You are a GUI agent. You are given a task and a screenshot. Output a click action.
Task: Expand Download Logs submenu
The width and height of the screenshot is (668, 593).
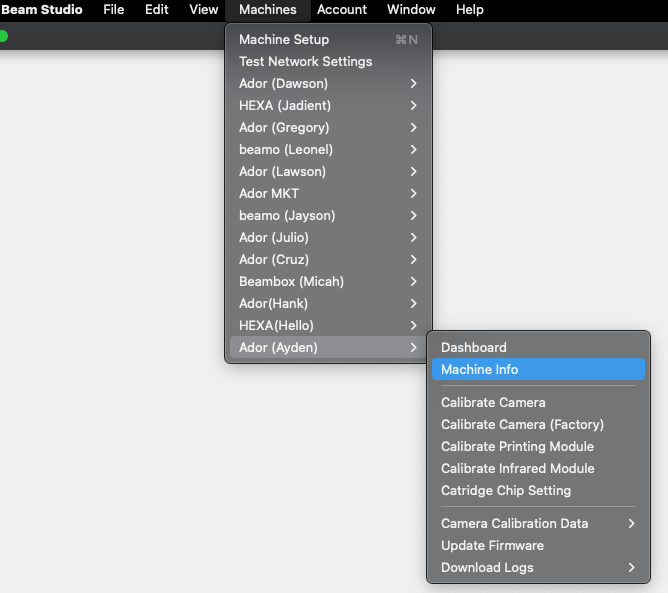[538, 567]
